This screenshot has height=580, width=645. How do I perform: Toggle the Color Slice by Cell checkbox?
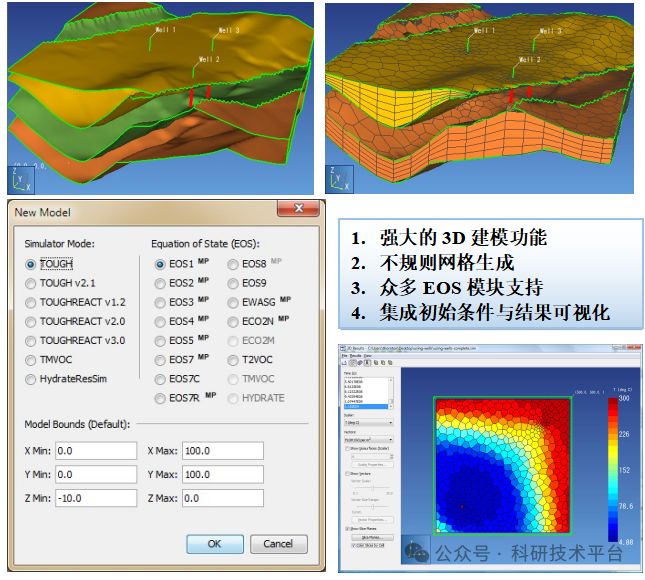click(353, 545)
